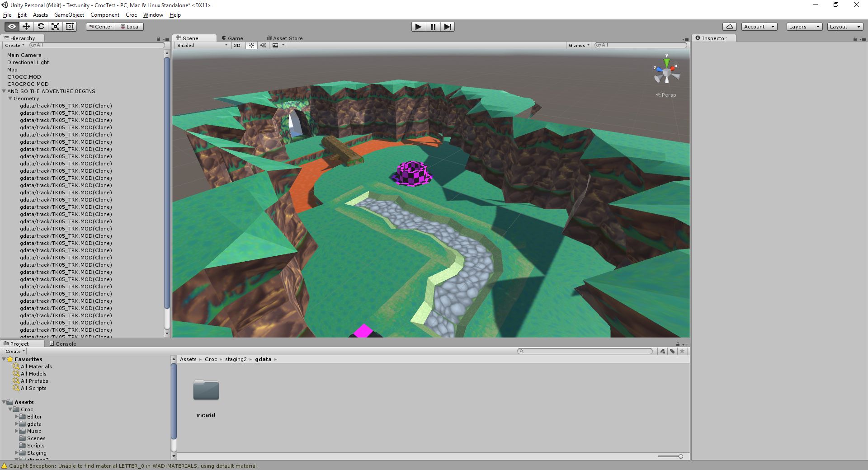The width and height of the screenshot is (868, 470).
Task: Toggle the Local handle button
Action: pyautogui.click(x=130, y=27)
